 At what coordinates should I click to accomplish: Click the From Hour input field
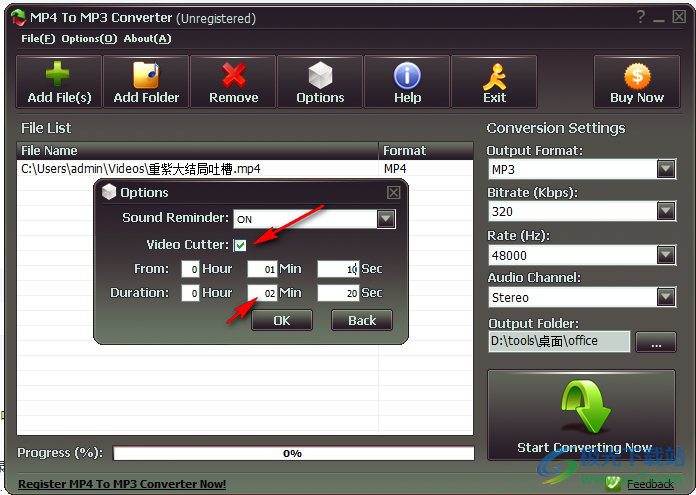[x=190, y=269]
